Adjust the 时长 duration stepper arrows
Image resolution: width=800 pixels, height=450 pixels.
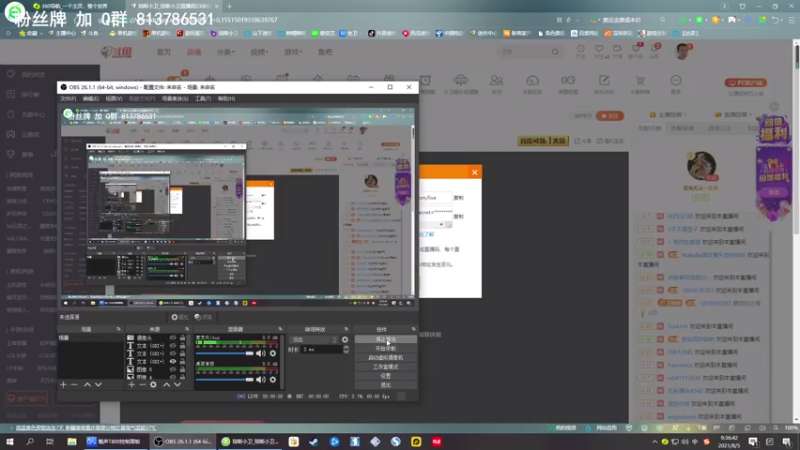click(346, 349)
